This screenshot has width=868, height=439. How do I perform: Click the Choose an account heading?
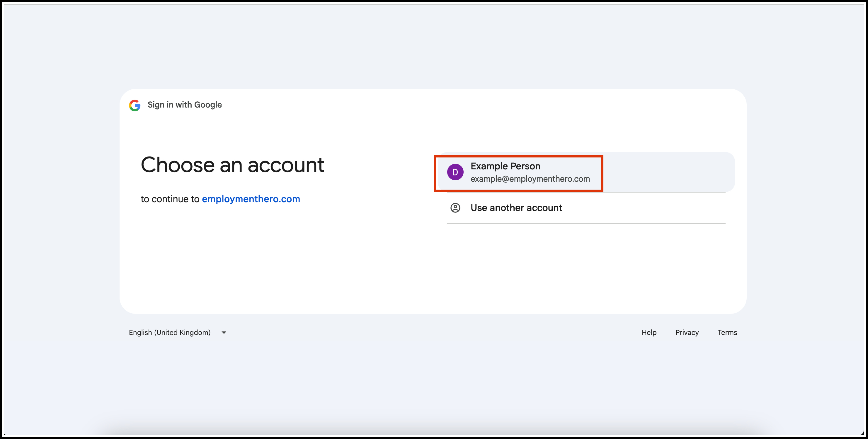232,165
